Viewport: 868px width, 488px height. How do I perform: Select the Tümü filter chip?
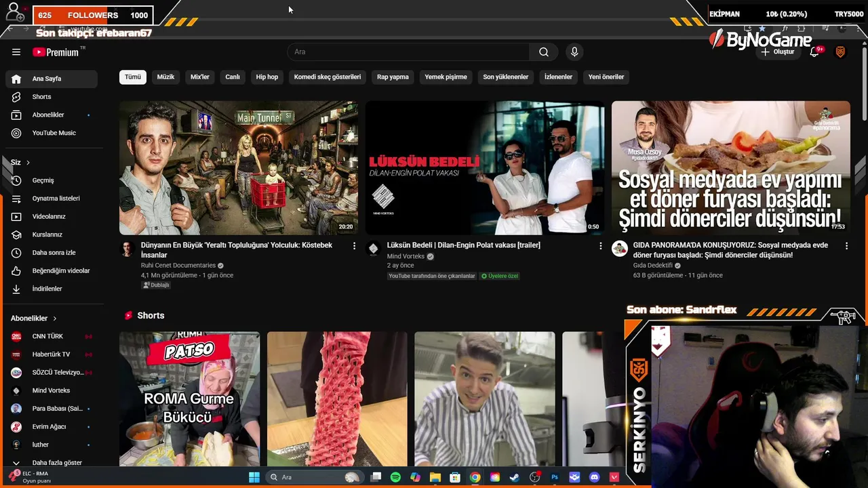click(133, 77)
